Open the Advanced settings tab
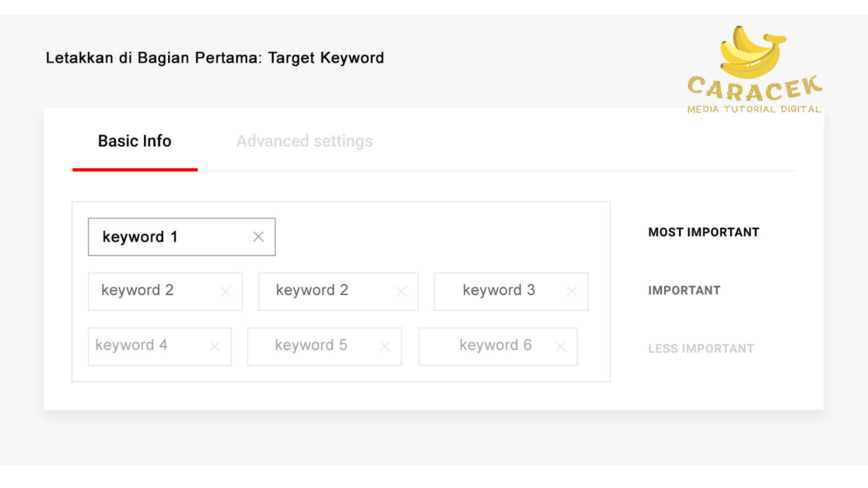 click(x=304, y=141)
